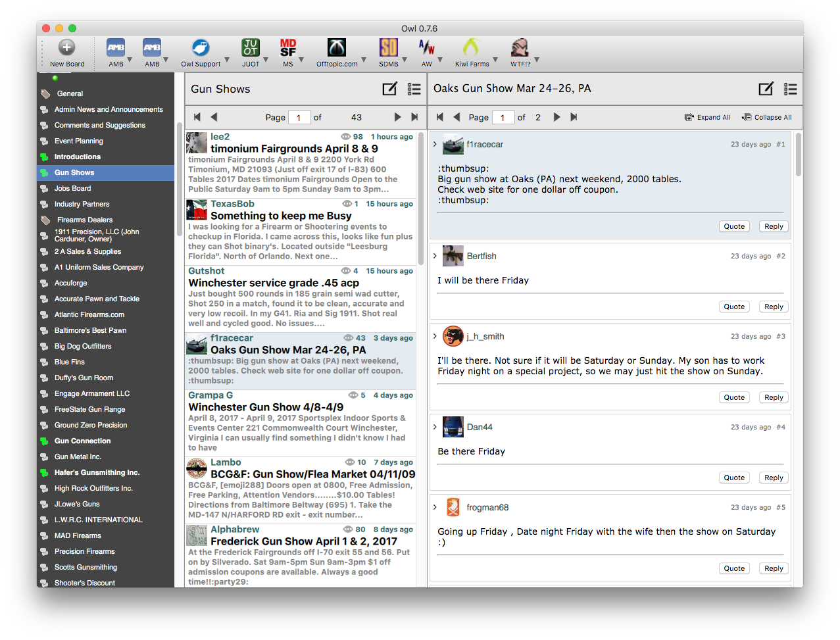Collapse f1racecar's post #1 chevron
Screen dimensions: 840x640
point(435,144)
